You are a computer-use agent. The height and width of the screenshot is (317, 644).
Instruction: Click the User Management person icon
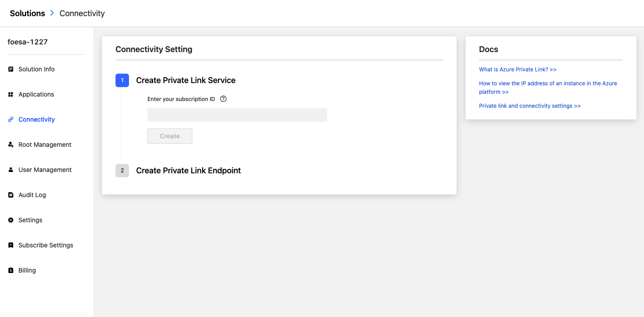click(11, 170)
